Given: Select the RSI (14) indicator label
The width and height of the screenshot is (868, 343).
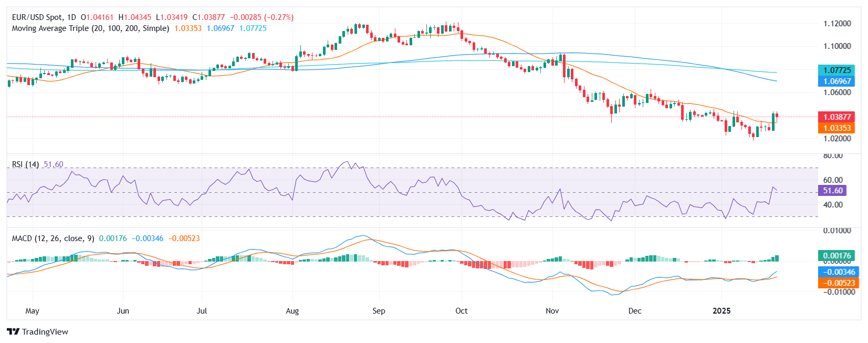Looking at the screenshot, I should pos(25,164).
